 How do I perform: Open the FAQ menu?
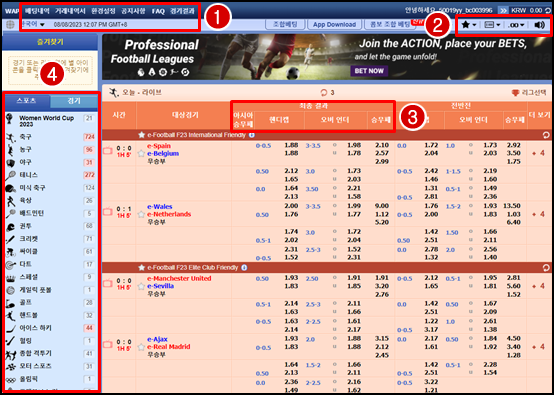pyautogui.click(x=158, y=11)
